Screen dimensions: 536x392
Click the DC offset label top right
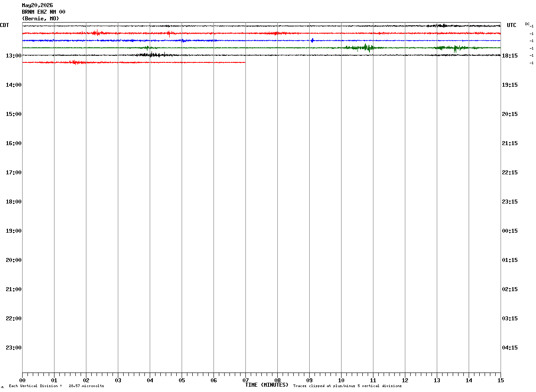(x=528, y=24)
